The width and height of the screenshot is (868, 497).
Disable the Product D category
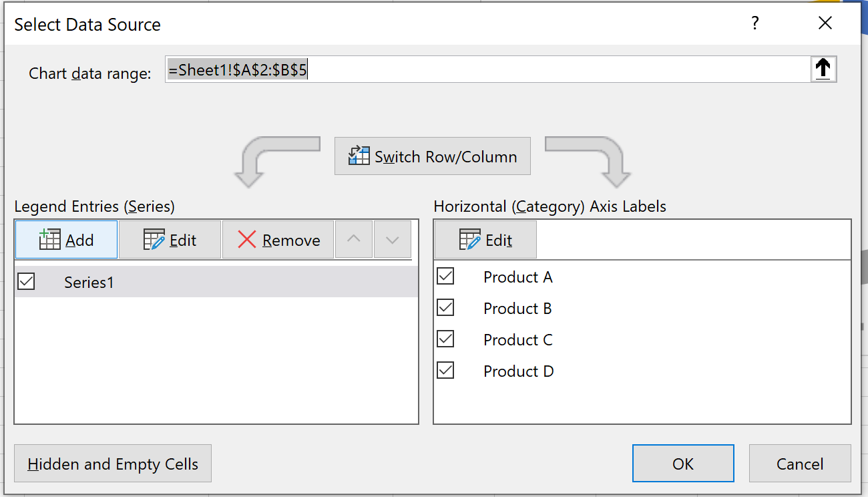click(445, 370)
